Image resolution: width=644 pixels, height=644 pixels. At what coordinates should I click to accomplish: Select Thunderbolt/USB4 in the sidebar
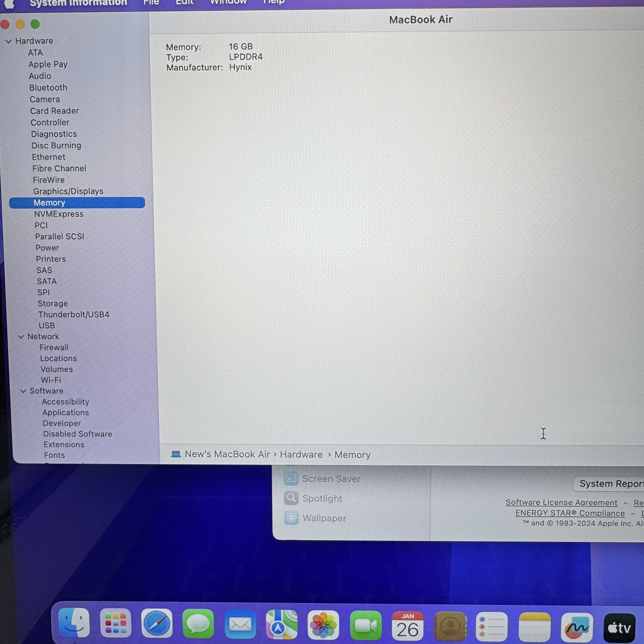pos(74,314)
